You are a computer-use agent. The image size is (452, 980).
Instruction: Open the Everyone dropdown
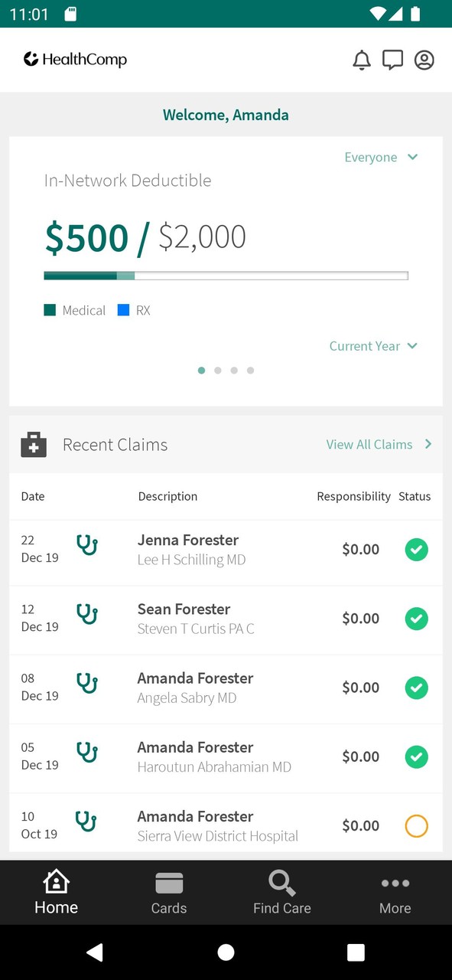[381, 157]
